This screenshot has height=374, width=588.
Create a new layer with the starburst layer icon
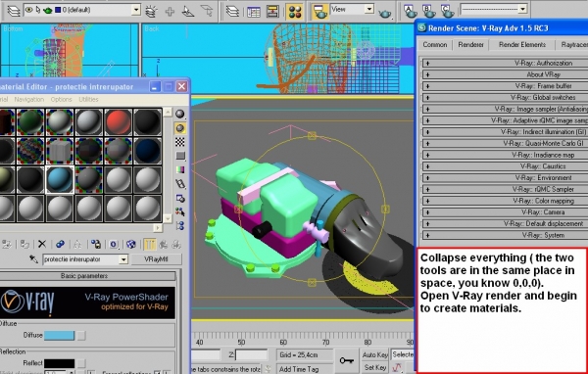151,11
